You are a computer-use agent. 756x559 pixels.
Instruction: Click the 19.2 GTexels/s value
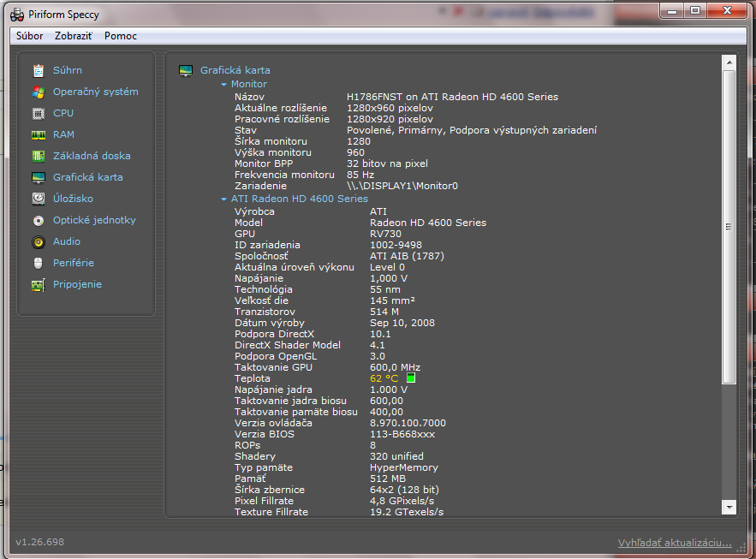click(x=407, y=512)
